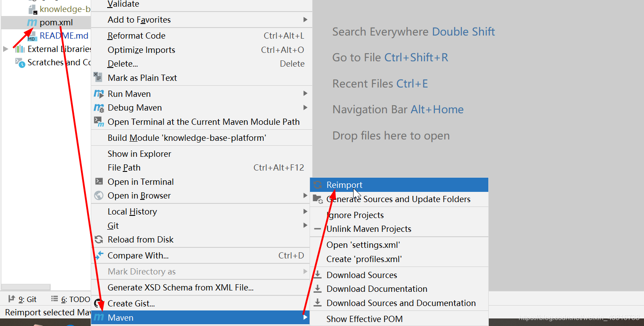
Task: Click the project tree horizontal scrollbar
Action: tap(26, 287)
